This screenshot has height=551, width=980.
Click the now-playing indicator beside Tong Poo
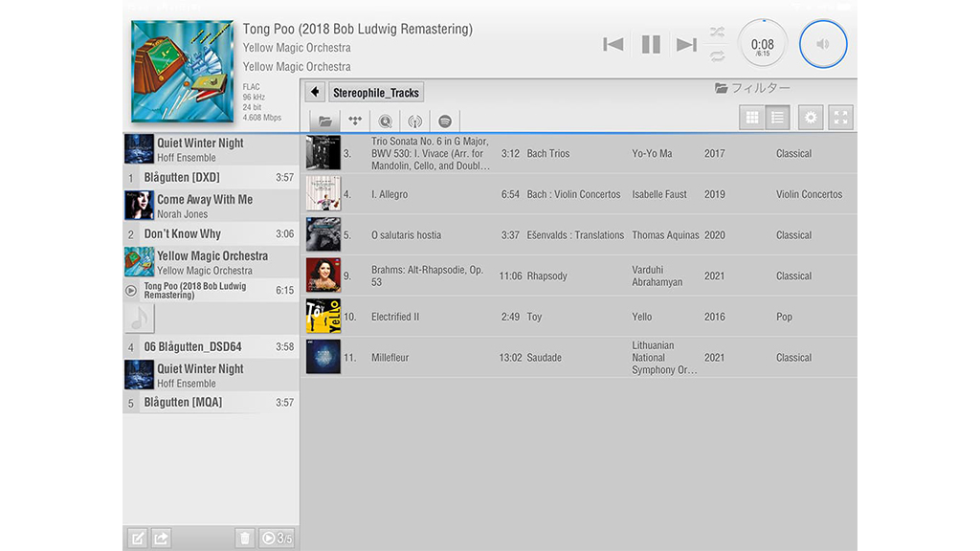(130, 291)
